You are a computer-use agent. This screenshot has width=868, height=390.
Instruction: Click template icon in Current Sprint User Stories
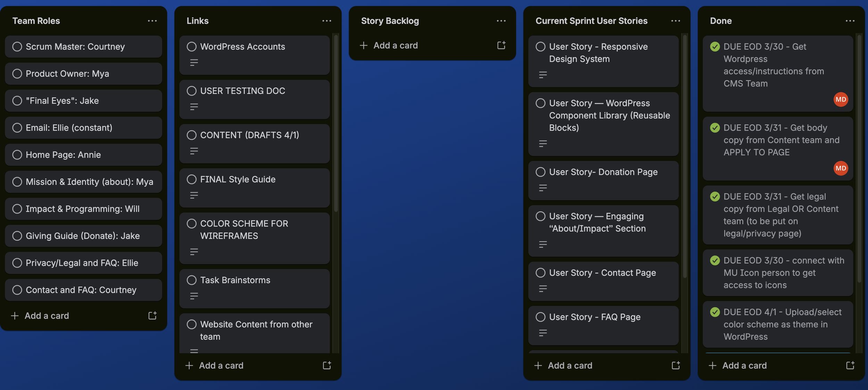pos(676,365)
